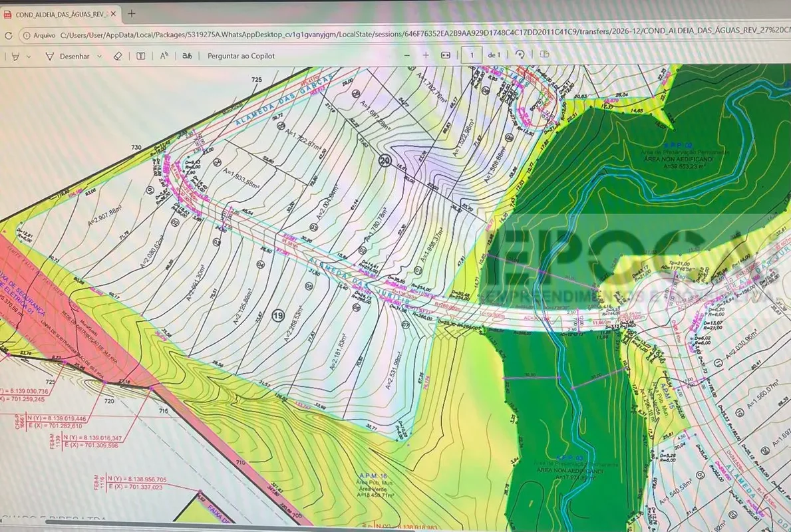Click the A=39.553,23 m² preservation area text
The height and width of the screenshot is (532, 791).
684,166
